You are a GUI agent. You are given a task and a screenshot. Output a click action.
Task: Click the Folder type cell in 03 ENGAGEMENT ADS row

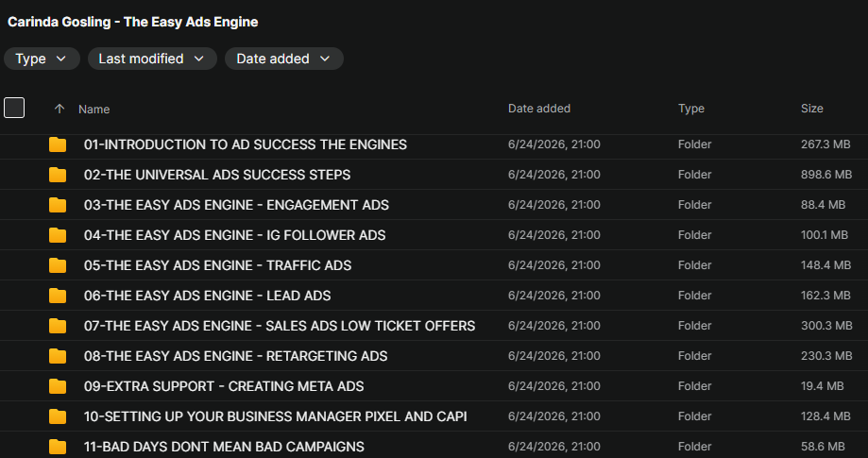(x=695, y=205)
